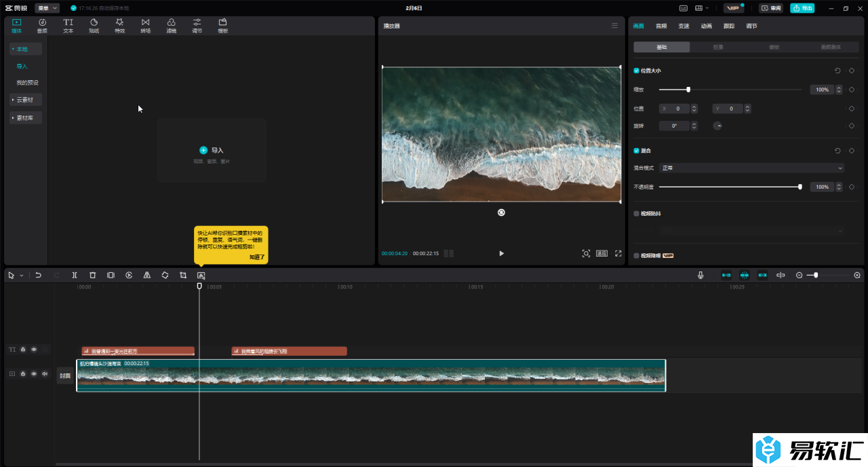This screenshot has height=467, width=868.
Task: Enable the 视频防抖 checkbox
Action: (x=636, y=213)
